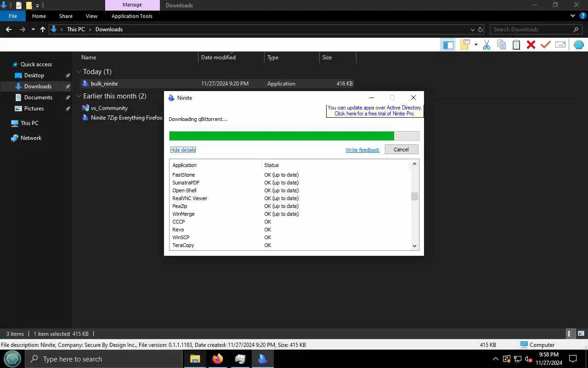Open the Home ribbon tab
The width and height of the screenshot is (588, 368).
click(39, 16)
